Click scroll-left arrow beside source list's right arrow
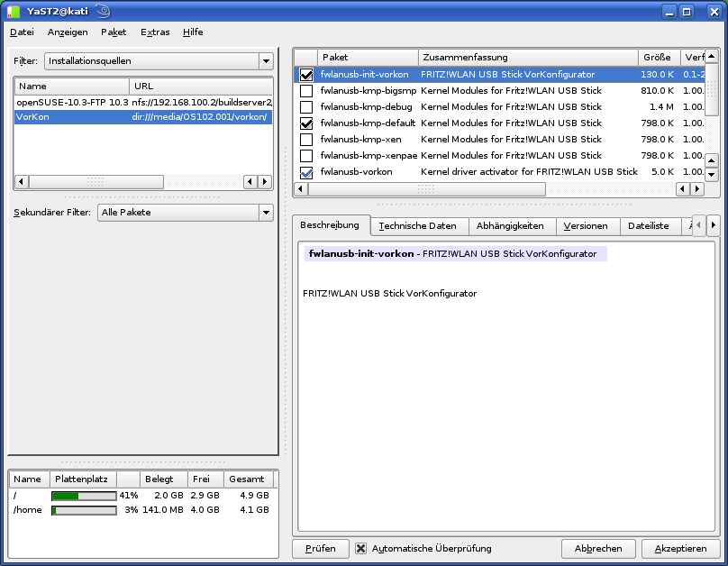This screenshot has height=566, width=728. [250, 181]
